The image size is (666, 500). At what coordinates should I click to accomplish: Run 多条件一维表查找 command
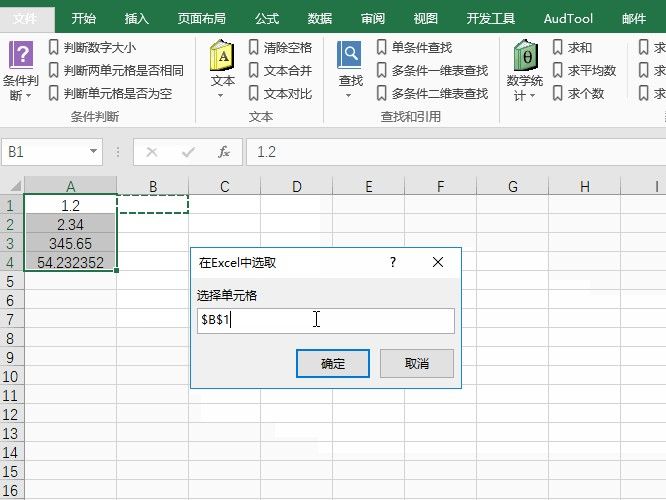[432, 70]
